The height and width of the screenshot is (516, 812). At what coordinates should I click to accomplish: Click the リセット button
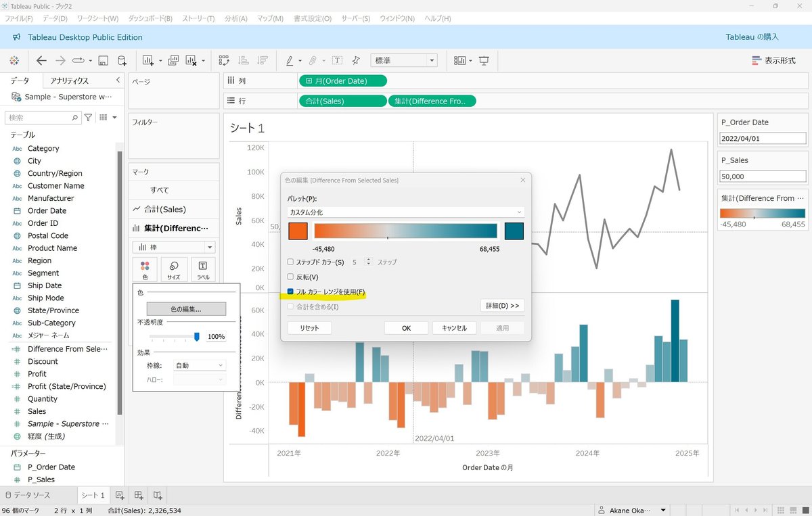pos(310,328)
